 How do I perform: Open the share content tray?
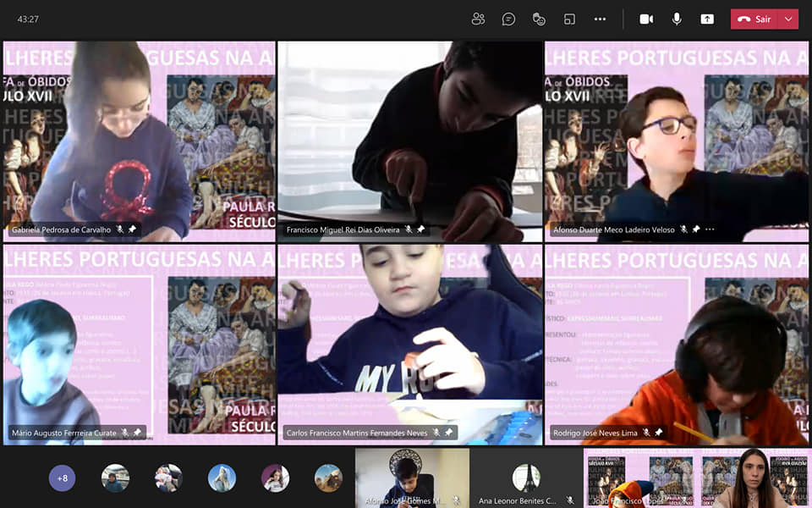(x=707, y=19)
